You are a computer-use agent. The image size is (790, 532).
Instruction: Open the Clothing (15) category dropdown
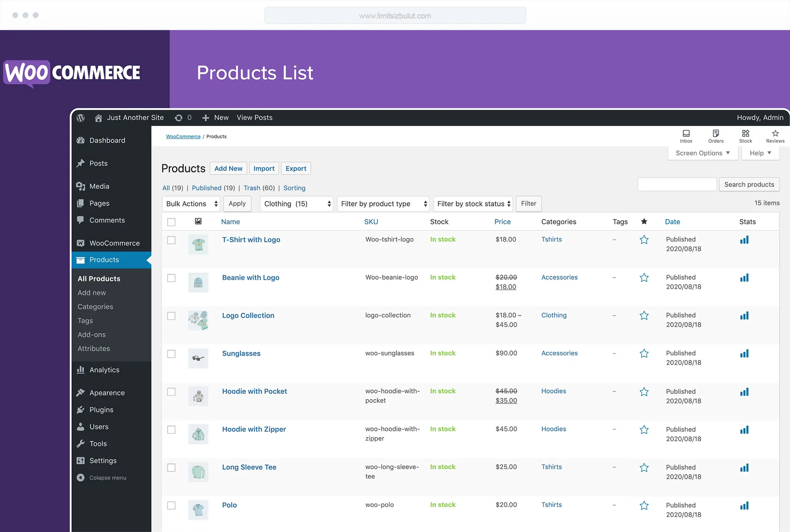tap(297, 204)
